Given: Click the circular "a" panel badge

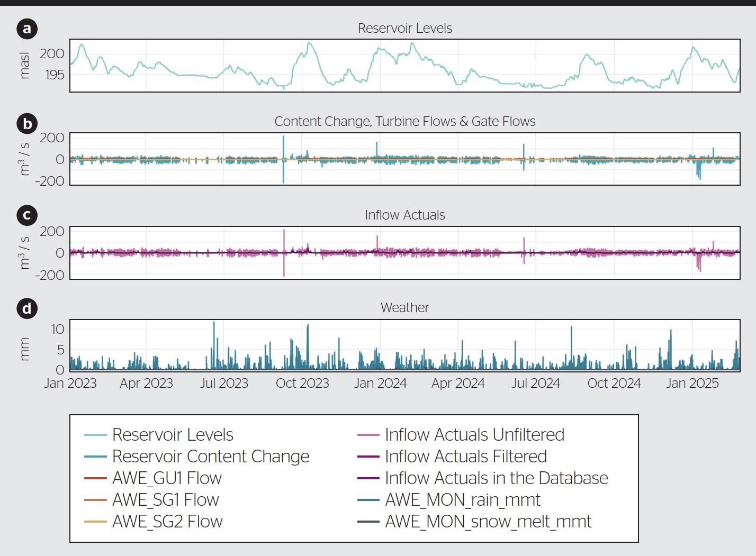Looking at the screenshot, I should click(27, 29).
